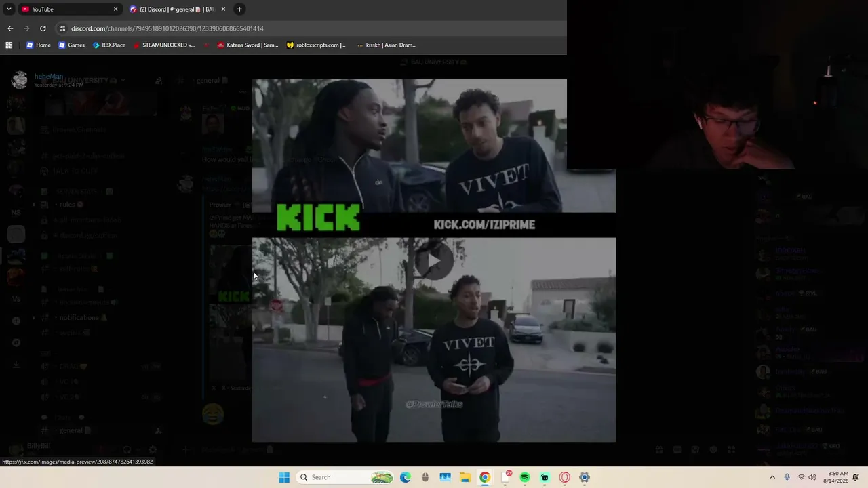Open the Chrome apps grid shortcut
The image size is (868, 488).
click(9, 45)
